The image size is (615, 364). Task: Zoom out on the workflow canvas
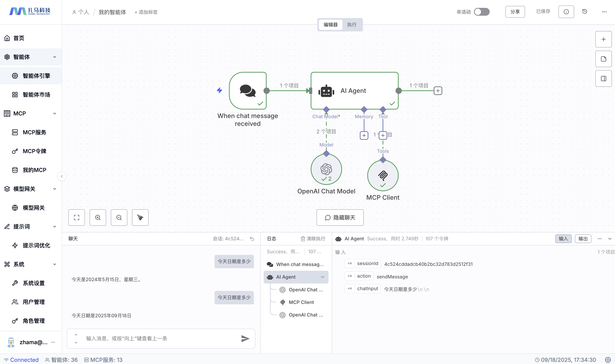click(119, 218)
